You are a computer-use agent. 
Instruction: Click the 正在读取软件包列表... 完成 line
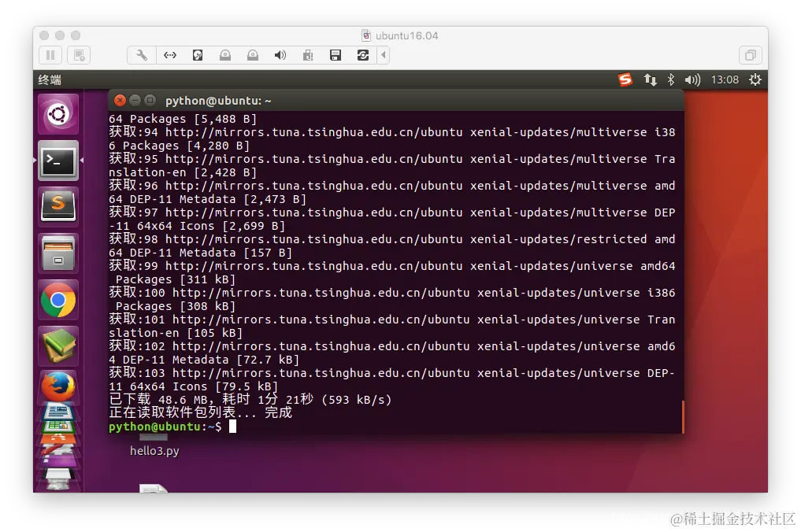pos(200,412)
